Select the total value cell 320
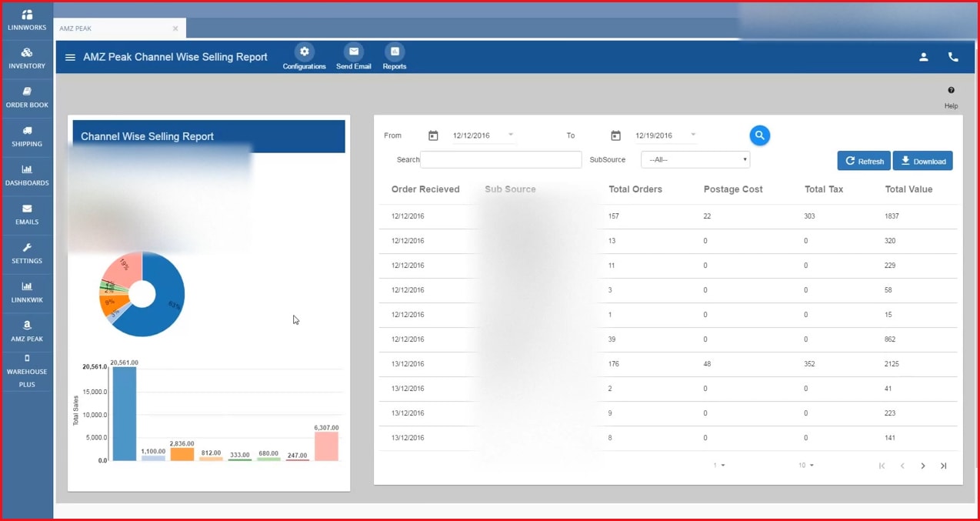980x521 pixels. [x=891, y=241]
